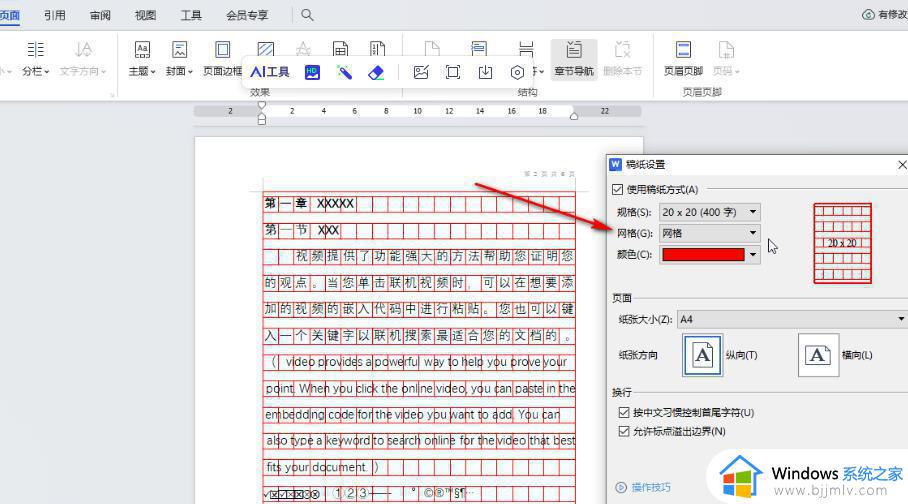Open the 主题 theme button
The width and height of the screenshot is (908, 504).
(142, 58)
